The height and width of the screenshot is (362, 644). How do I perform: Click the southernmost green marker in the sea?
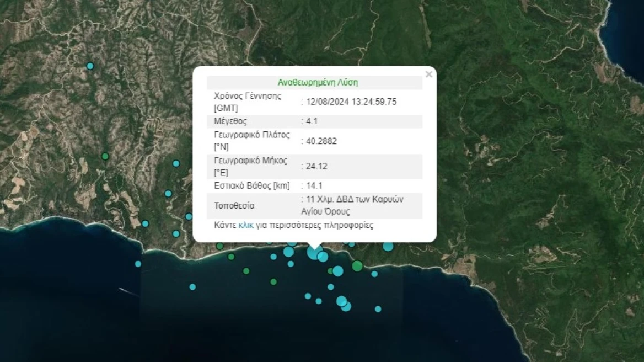click(273, 282)
